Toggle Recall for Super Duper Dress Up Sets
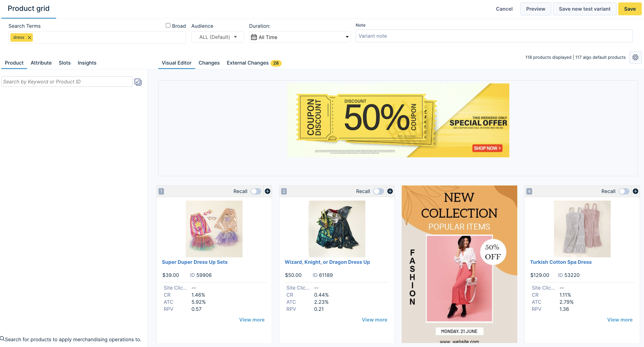This screenshot has width=644, height=347. pyautogui.click(x=256, y=191)
